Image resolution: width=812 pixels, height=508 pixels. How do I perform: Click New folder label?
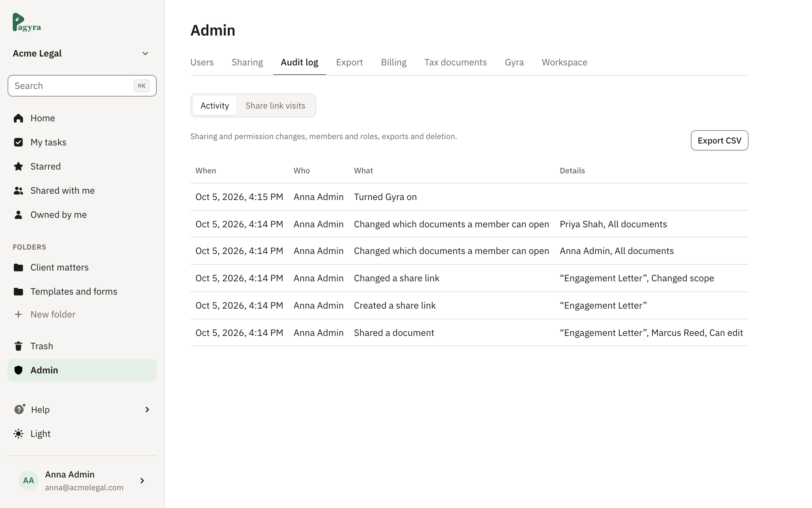point(53,314)
